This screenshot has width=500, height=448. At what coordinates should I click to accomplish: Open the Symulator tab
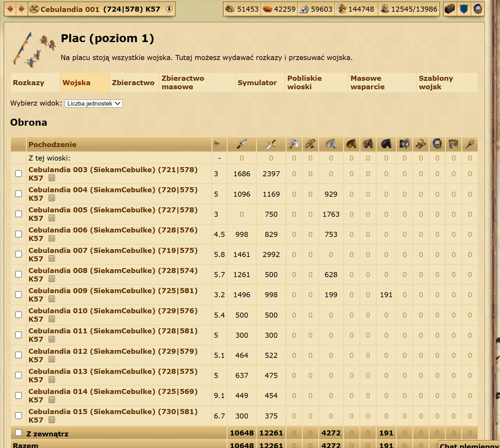coord(257,83)
